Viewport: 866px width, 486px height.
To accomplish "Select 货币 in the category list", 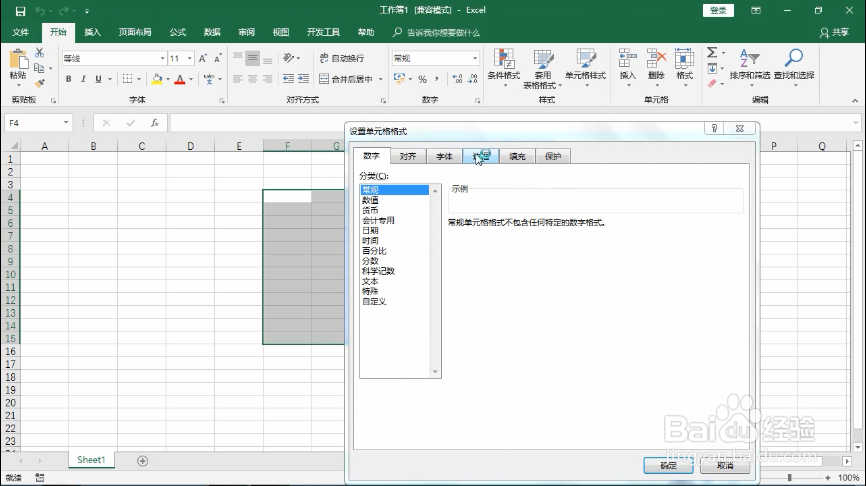I will coord(370,210).
